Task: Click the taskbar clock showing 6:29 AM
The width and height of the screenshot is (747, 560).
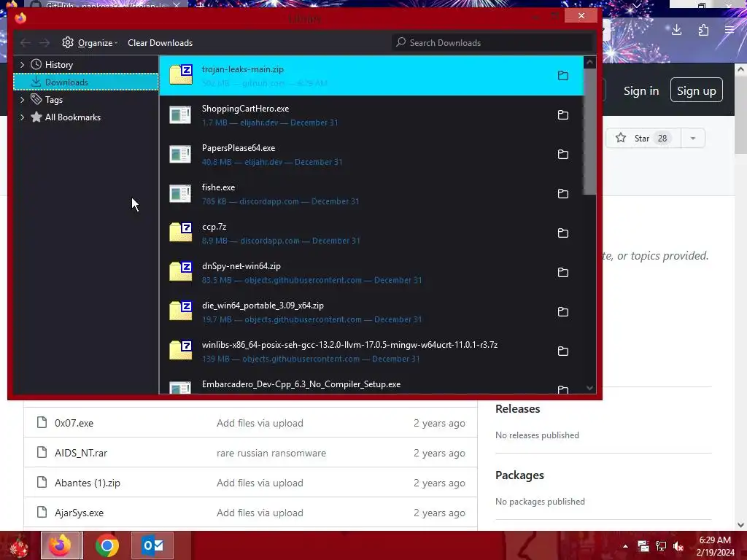Action: coord(715,546)
